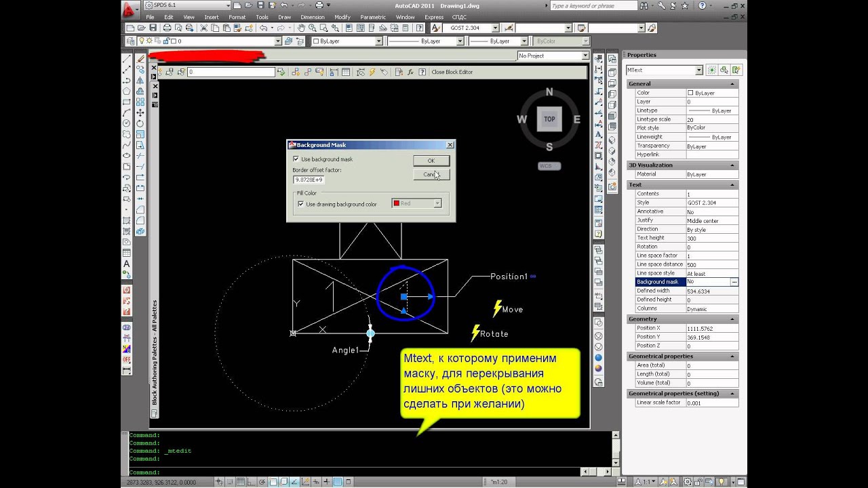Image resolution: width=868 pixels, height=488 pixels.
Task: Click the Help question mark in standard toolbar
Action: click(x=420, y=28)
